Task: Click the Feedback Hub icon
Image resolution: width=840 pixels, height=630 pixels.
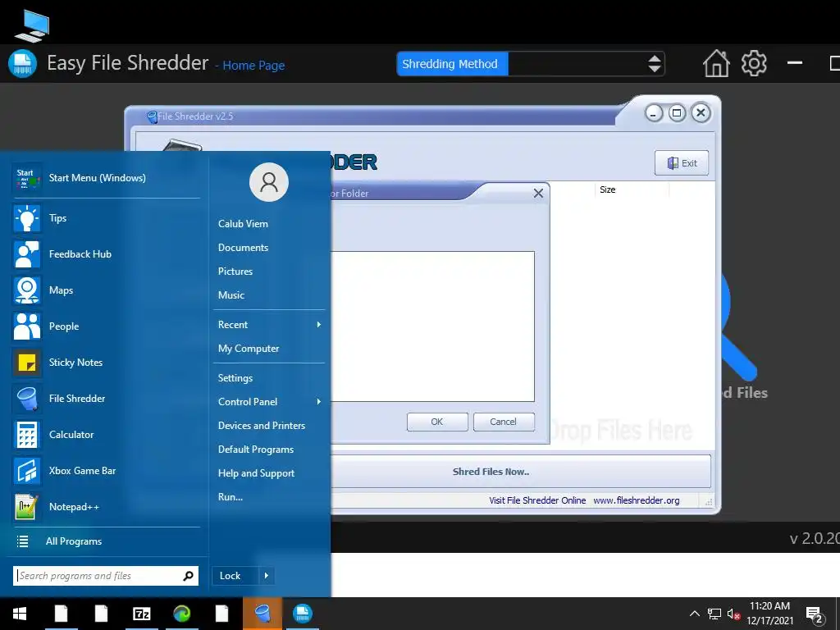Action: [x=27, y=254]
